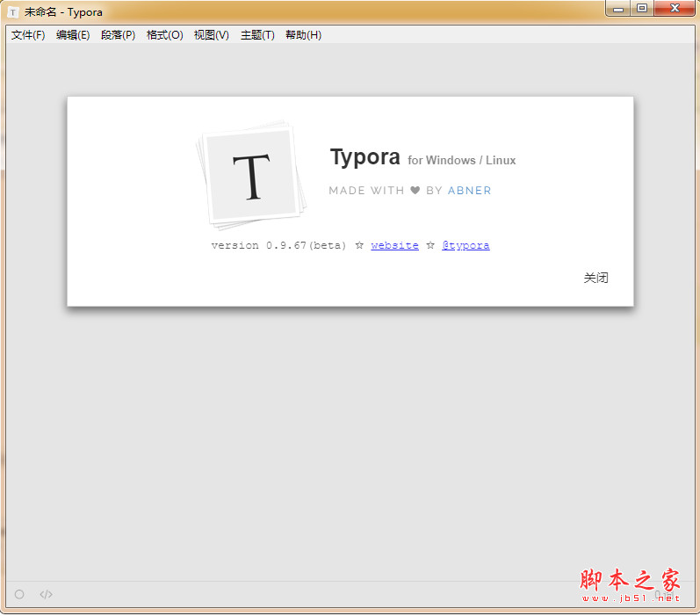Open the 格式(O) menu
The image size is (700, 616).
click(x=165, y=35)
